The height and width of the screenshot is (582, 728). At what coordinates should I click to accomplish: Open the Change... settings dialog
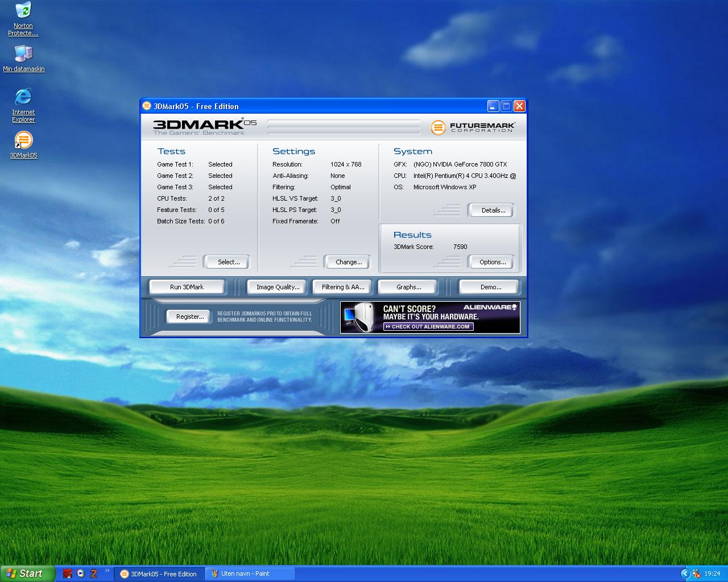pos(347,262)
